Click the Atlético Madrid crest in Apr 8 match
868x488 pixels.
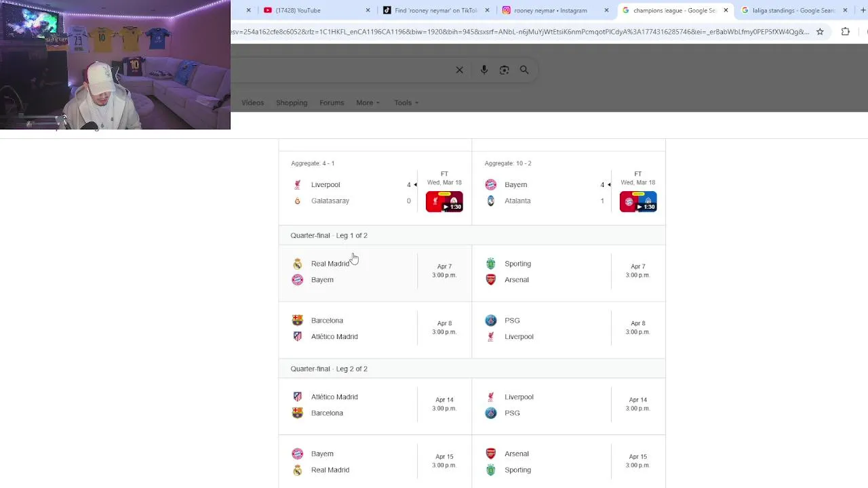(x=297, y=336)
